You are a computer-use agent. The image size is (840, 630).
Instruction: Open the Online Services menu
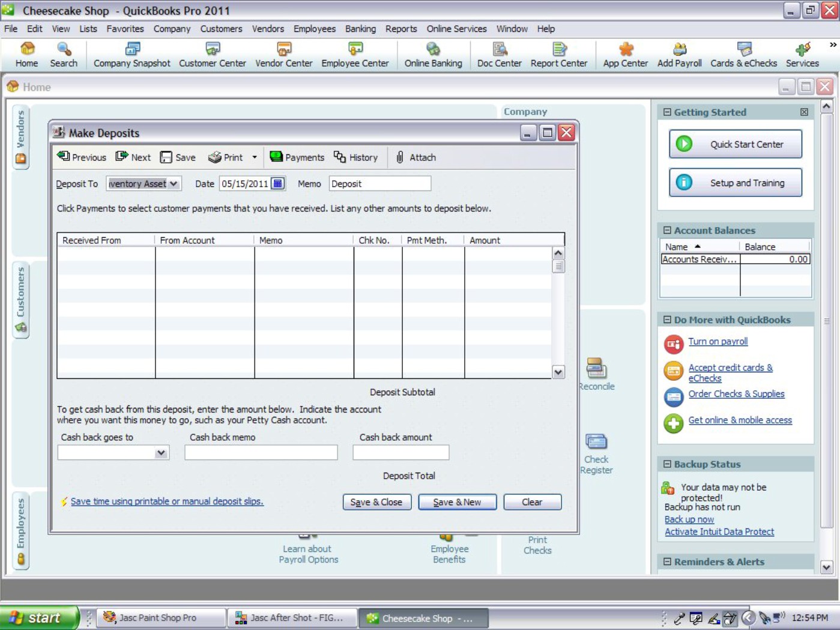(456, 29)
